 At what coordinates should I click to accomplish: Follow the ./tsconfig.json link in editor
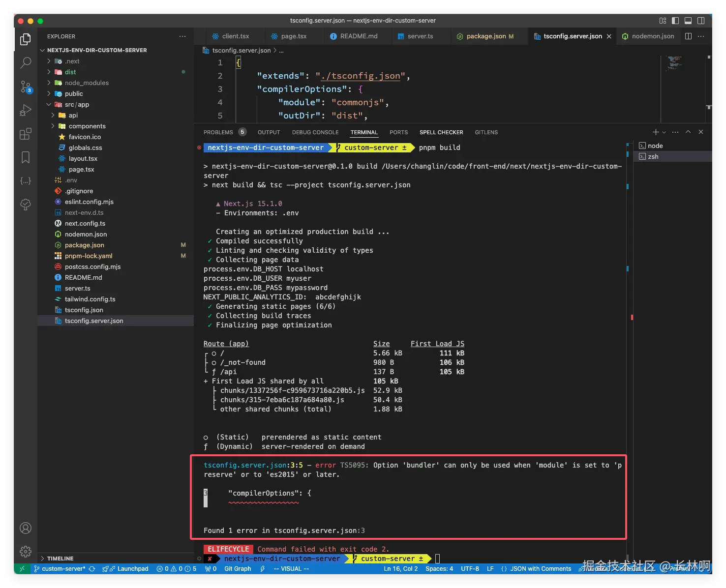tap(360, 76)
